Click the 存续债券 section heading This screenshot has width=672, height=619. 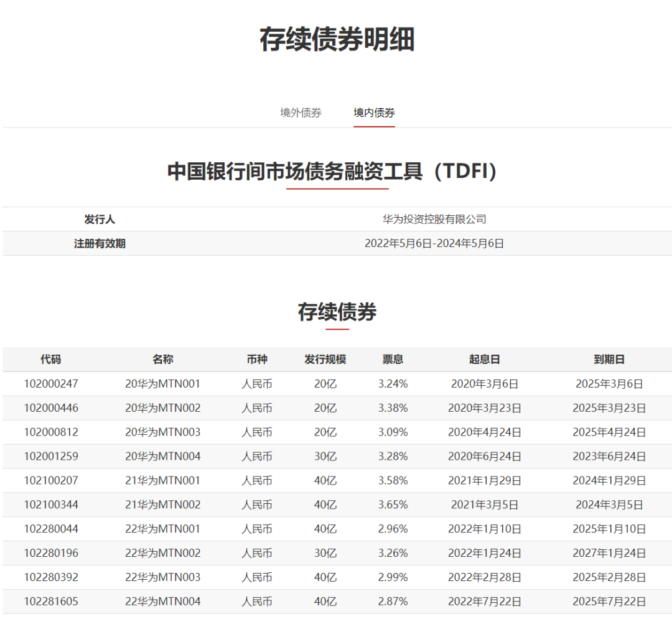(x=337, y=312)
